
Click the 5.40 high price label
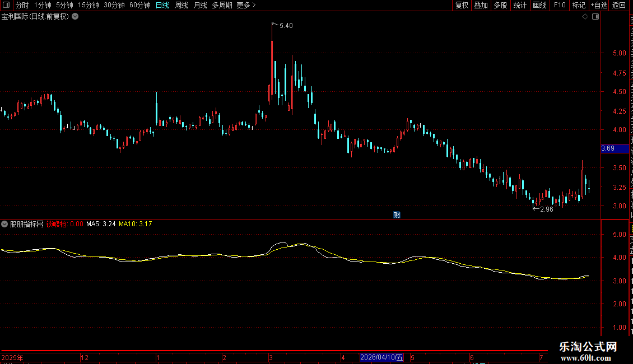[x=286, y=26]
